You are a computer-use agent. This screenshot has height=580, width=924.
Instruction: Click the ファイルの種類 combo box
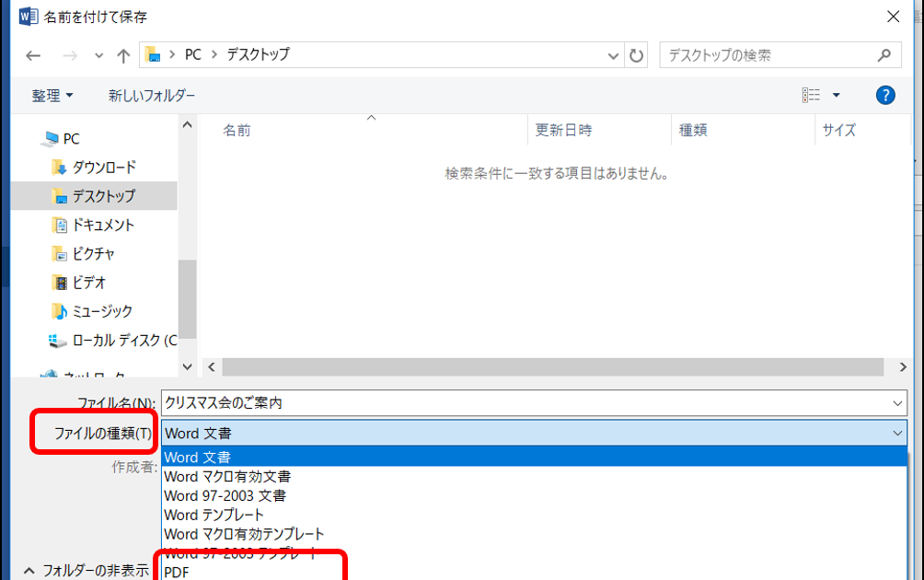534,434
